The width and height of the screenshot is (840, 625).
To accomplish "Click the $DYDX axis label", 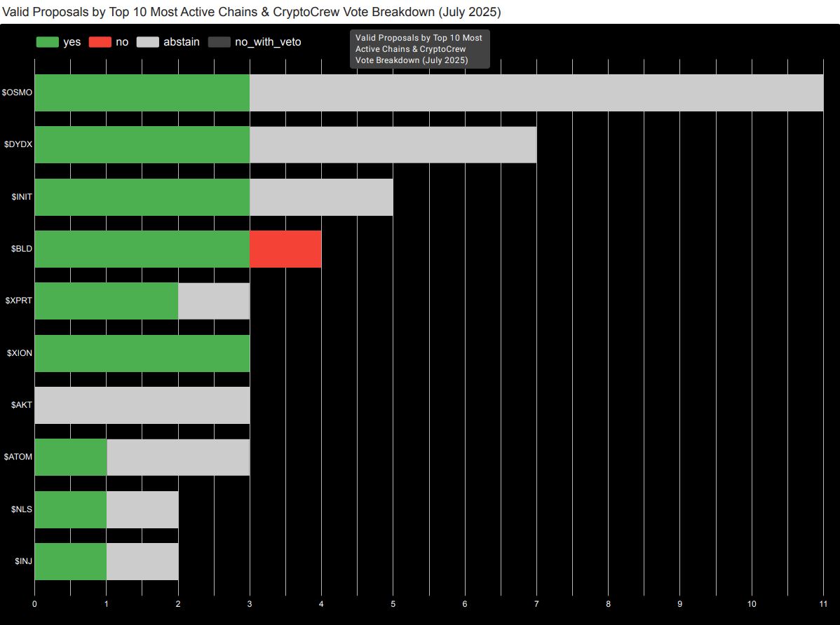I will 18,144.
